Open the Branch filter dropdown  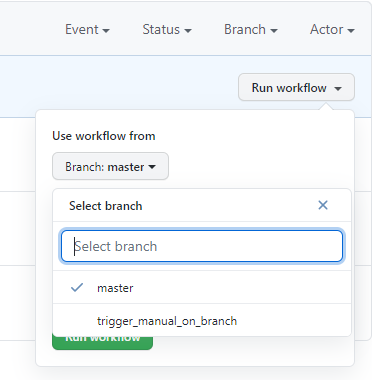251,30
